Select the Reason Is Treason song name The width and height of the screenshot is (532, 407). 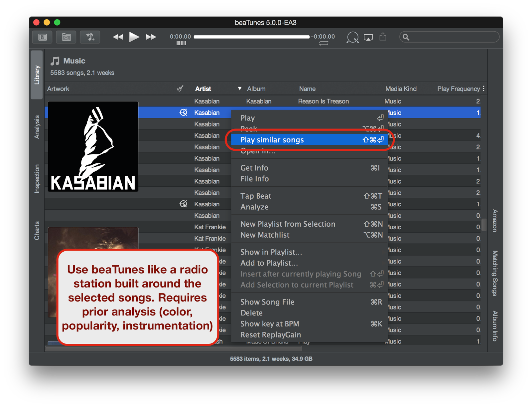pos(323,101)
